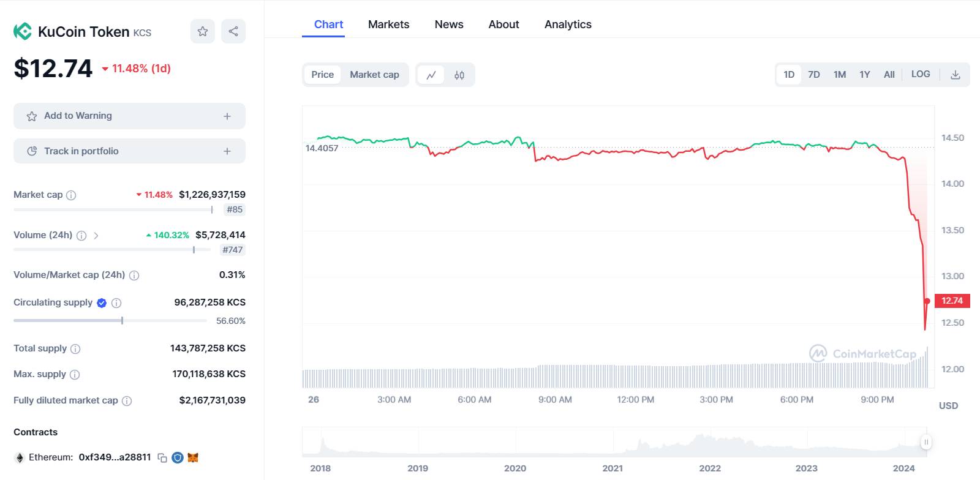
Task: Show Fully diluted market cap info icon
Action: click(127, 401)
